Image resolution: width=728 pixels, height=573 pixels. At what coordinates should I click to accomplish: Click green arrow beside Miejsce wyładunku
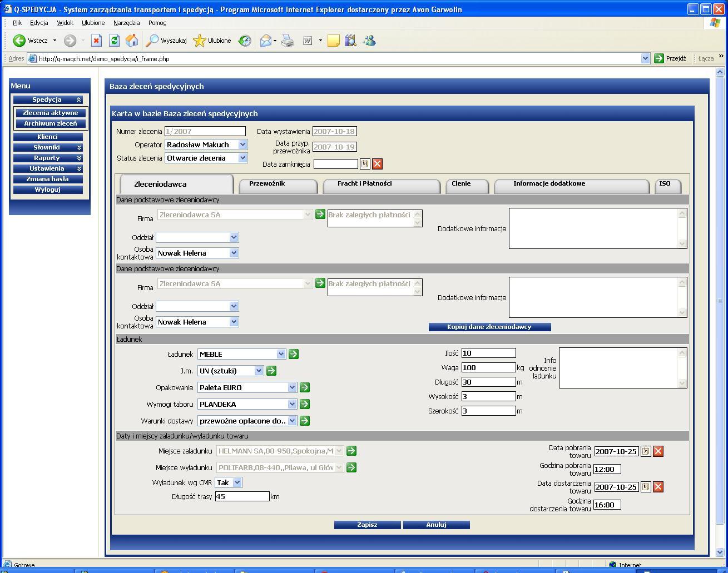point(351,467)
